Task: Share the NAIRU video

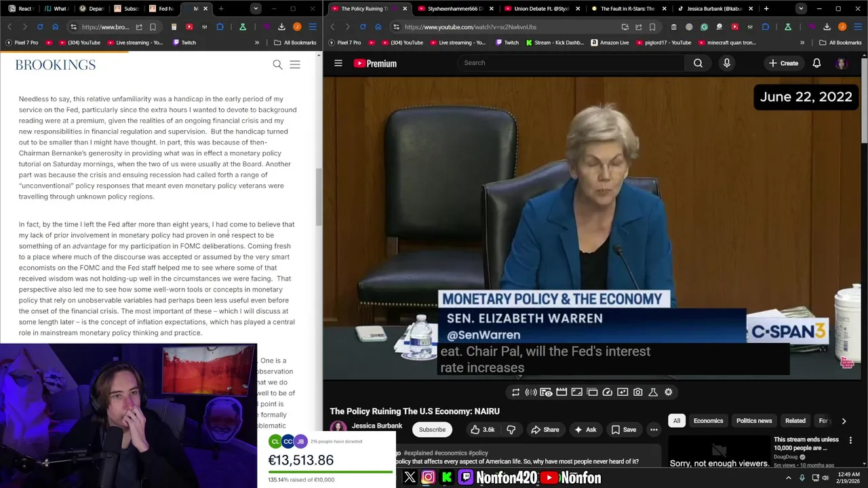Action: [x=545, y=430]
